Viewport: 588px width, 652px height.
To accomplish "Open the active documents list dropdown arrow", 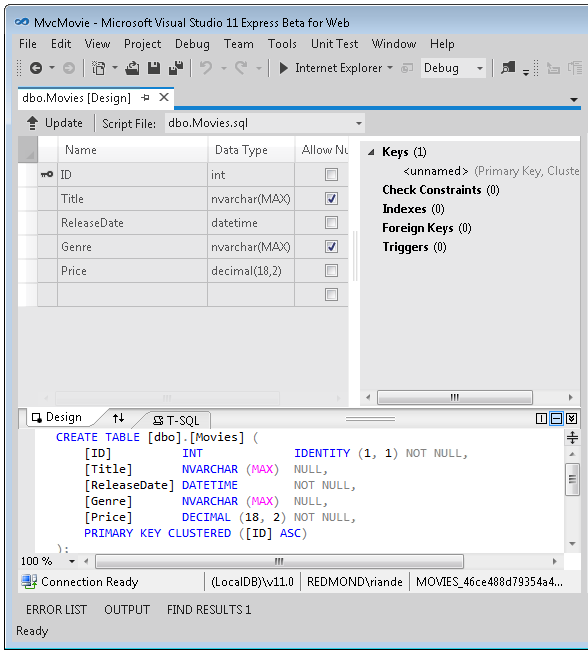I will tap(574, 99).
